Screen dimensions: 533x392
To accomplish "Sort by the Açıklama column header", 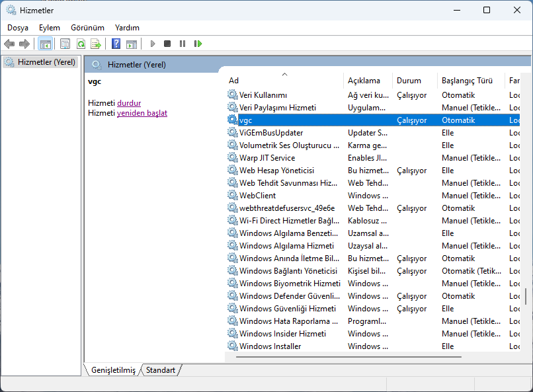I will click(368, 81).
